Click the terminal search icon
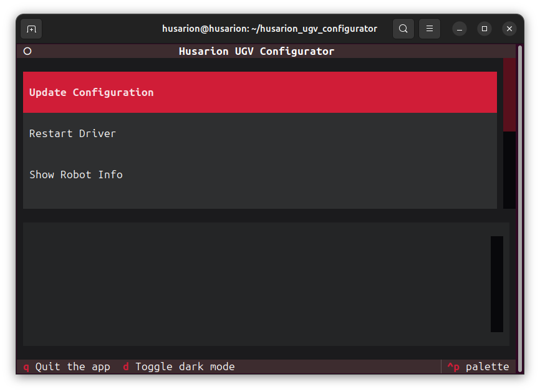 [x=403, y=29]
